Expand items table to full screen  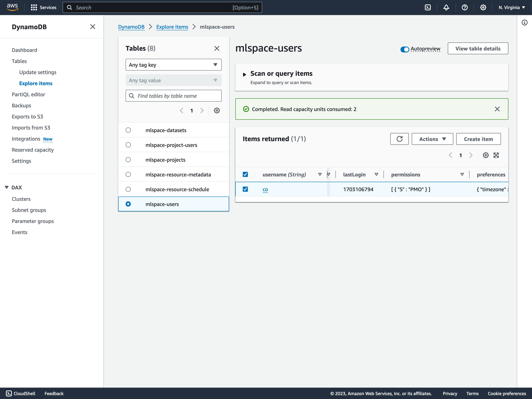pyautogui.click(x=496, y=155)
